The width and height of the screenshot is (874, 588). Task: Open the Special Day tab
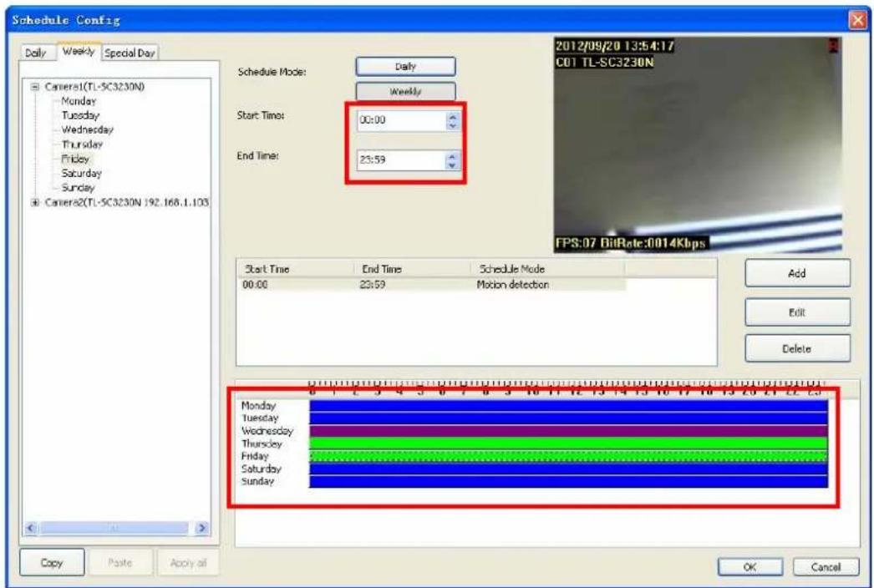click(x=130, y=53)
